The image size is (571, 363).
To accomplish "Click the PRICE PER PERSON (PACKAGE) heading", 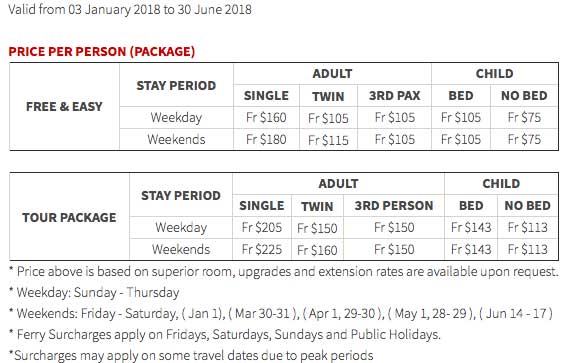I will (102, 52).
